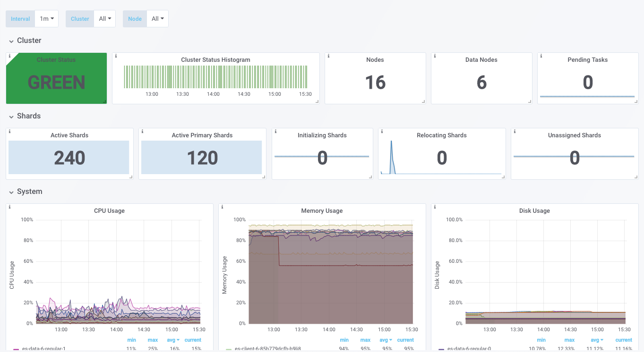Open the Unassigned Shards panel title menu
644x352 pixels.
[x=575, y=135]
